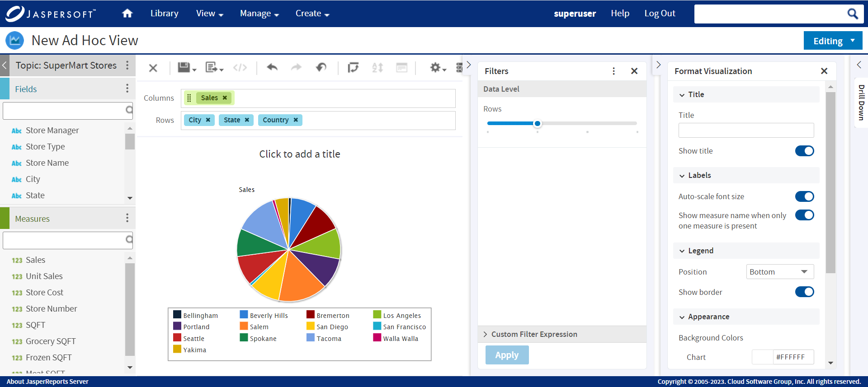Collapse the Legend section

click(682, 251)
